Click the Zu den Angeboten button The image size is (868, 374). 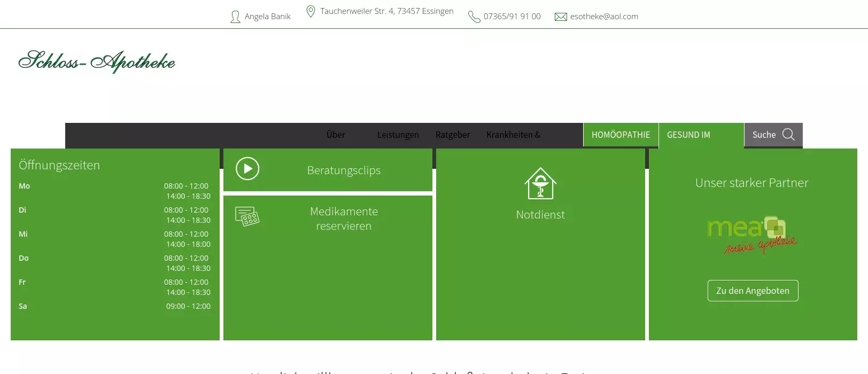coord(753,291)
